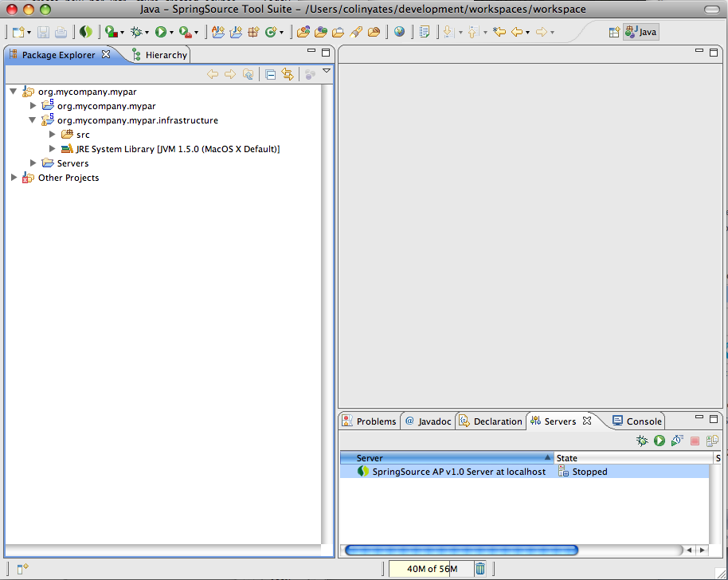Switch to the Problems tab
Screen dimensions: 728x580
[370, 421]
